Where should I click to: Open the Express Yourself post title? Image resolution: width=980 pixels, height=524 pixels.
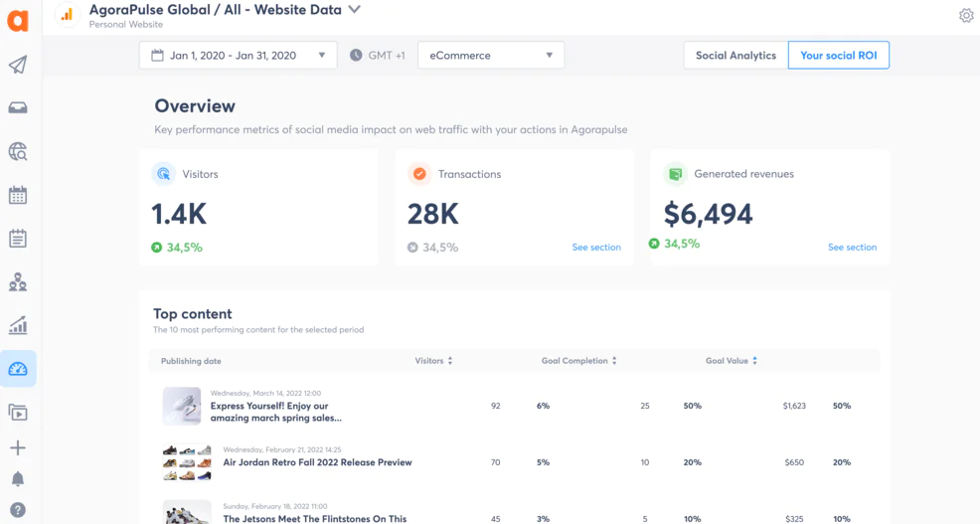[275, 412]
